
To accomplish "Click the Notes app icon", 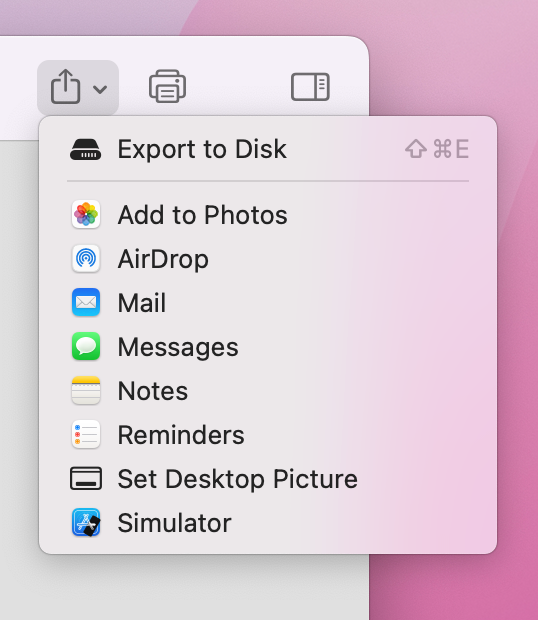I will (x=86, y=391).
